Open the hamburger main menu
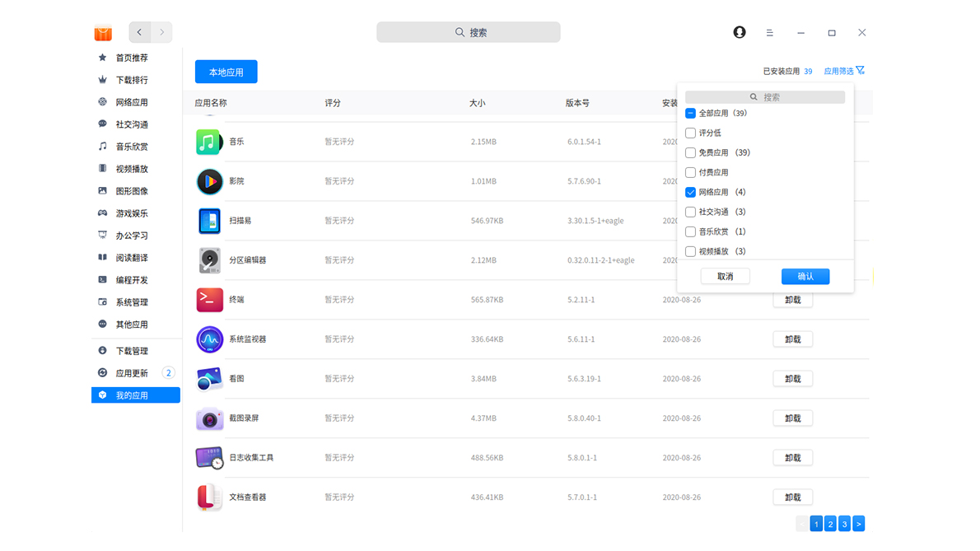Image resolution: width=980 pixels, height=551 pixels. click(769, 32)
